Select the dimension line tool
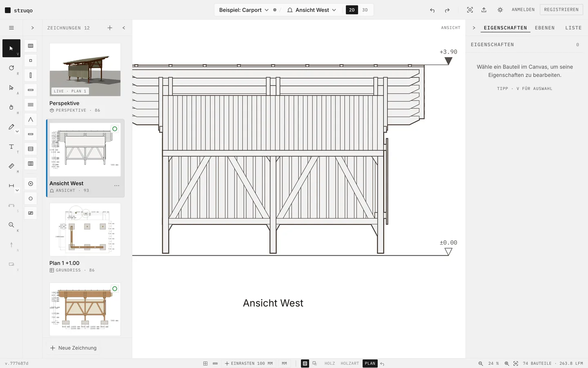 (x=11, y=186)
